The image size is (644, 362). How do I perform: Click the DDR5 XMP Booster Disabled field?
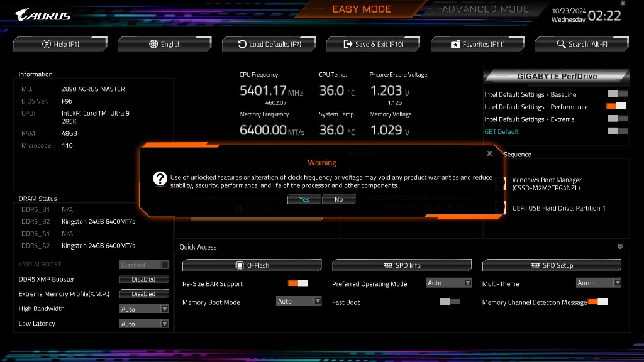pyautogui.click(x=144, y=279)
